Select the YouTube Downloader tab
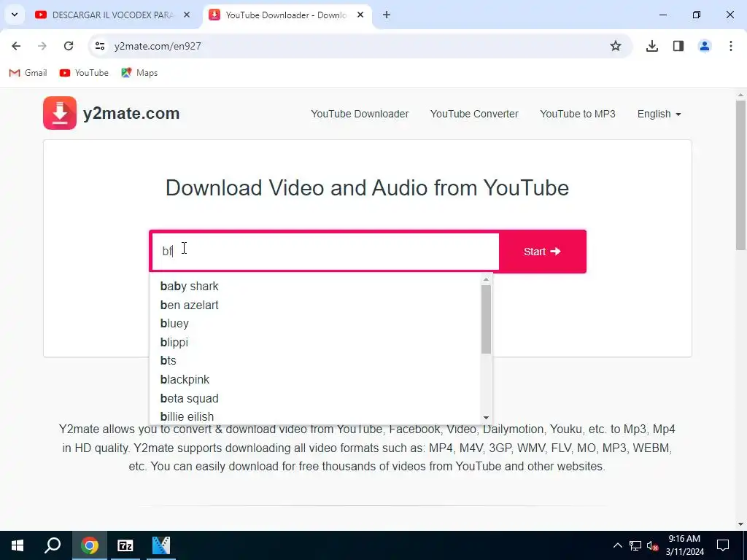Screen dimensions: 747x560 (x=287, y=15)
